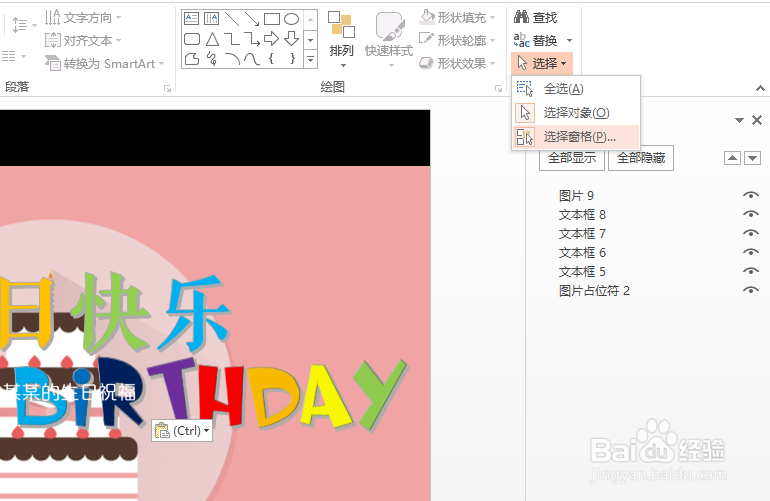The width and height of the screenshot is (770, 501).
Task: Open 转换为 SmartArt dropdown
Action: pyautogui.click(x=104, y=63)
